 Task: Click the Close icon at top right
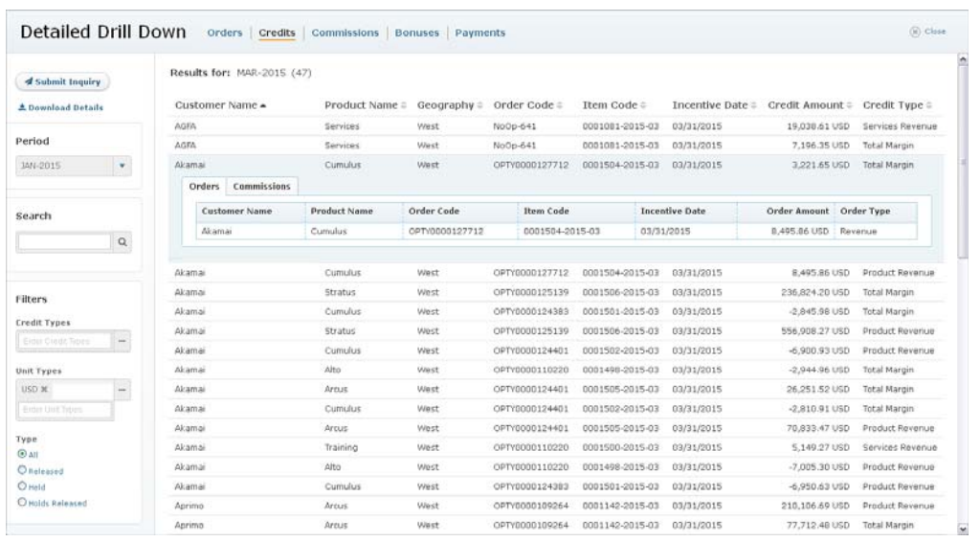click(915, 32)
